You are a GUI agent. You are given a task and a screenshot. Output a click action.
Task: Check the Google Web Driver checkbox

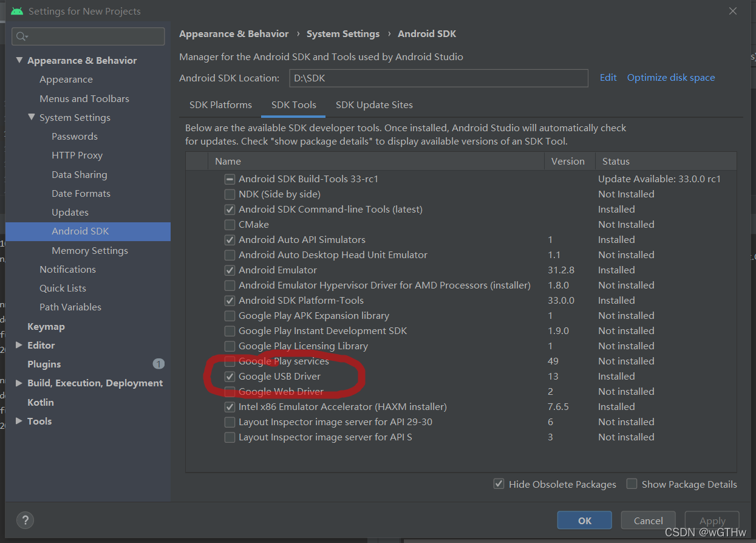pyautogui.click(x=230, y=392)
